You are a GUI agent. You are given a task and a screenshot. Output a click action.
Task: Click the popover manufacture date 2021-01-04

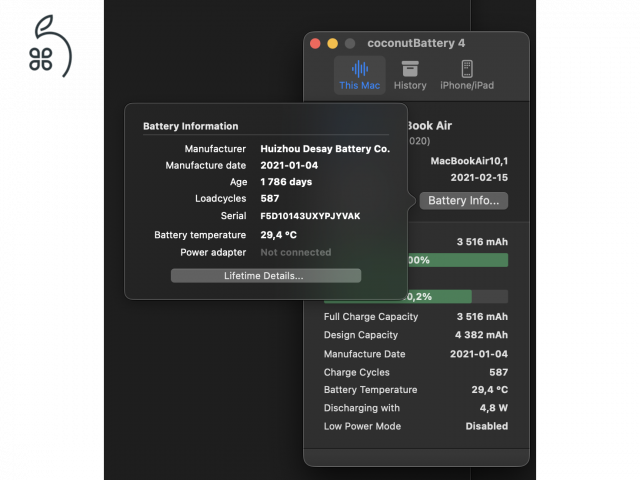tap(289, 165)
